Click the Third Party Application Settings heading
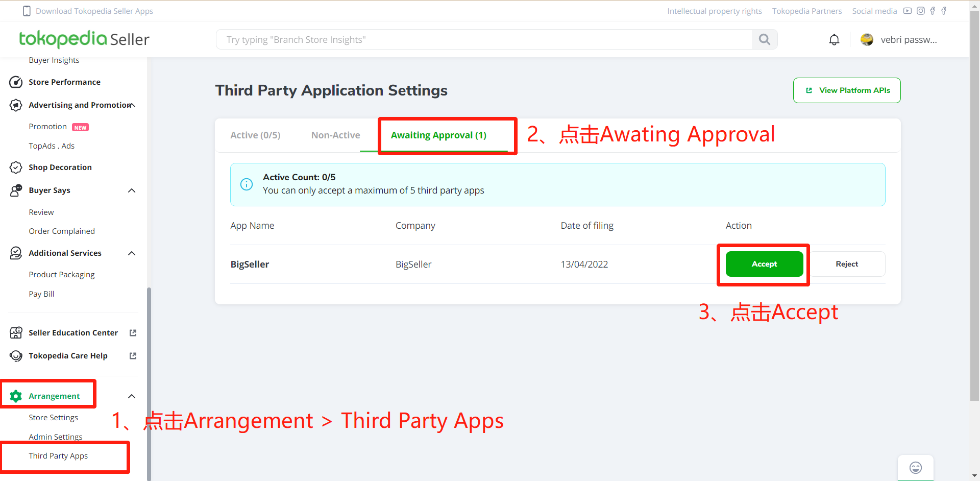The image size is (980, 481). point(331,90)
